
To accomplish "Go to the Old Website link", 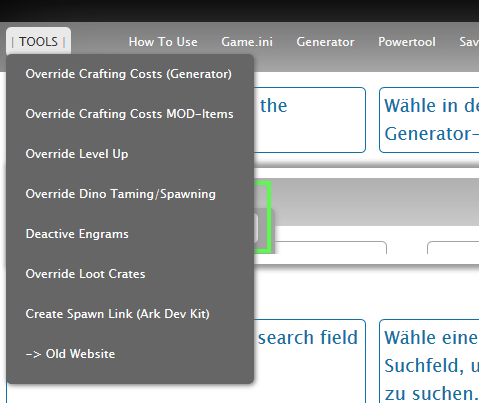I will [70, 354].
